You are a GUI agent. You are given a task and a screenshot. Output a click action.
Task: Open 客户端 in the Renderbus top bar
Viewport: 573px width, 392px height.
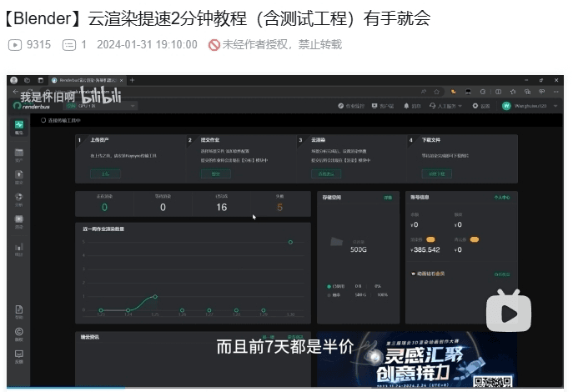coord(383,106)
